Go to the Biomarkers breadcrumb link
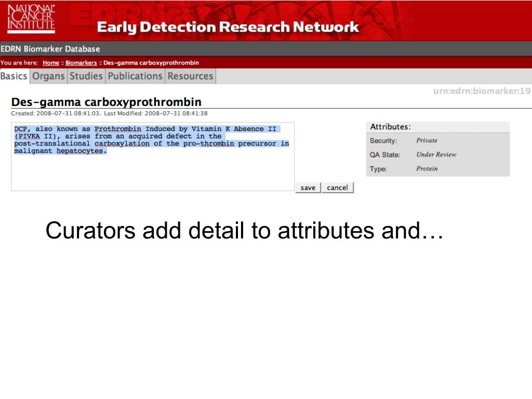The image size is (532, 399). tap(81, 63)
